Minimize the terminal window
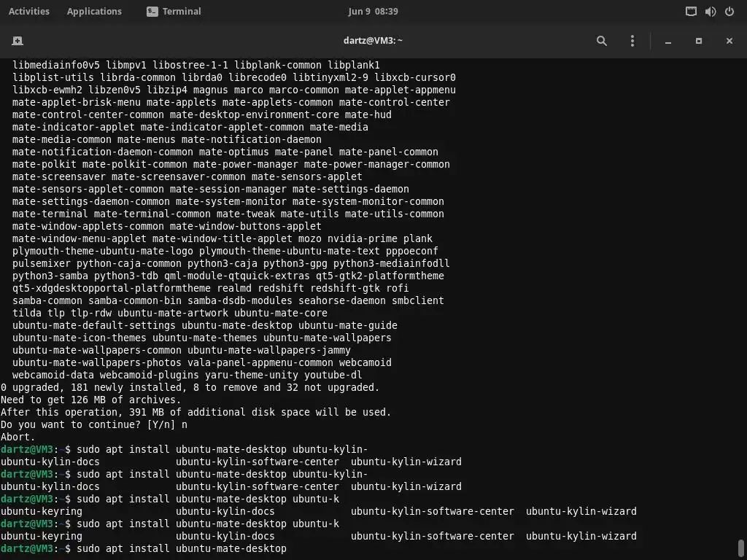747x560 pixels. point(668,42)
